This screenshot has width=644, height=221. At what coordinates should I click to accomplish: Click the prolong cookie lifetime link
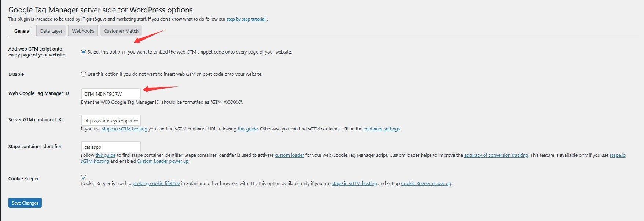(x=156, y=184)
